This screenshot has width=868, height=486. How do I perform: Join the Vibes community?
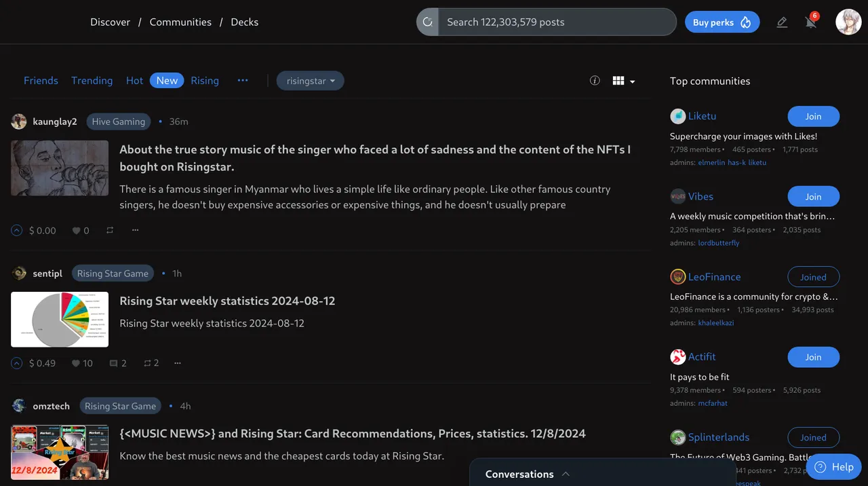pyautogui.click(x=813, y=196)
